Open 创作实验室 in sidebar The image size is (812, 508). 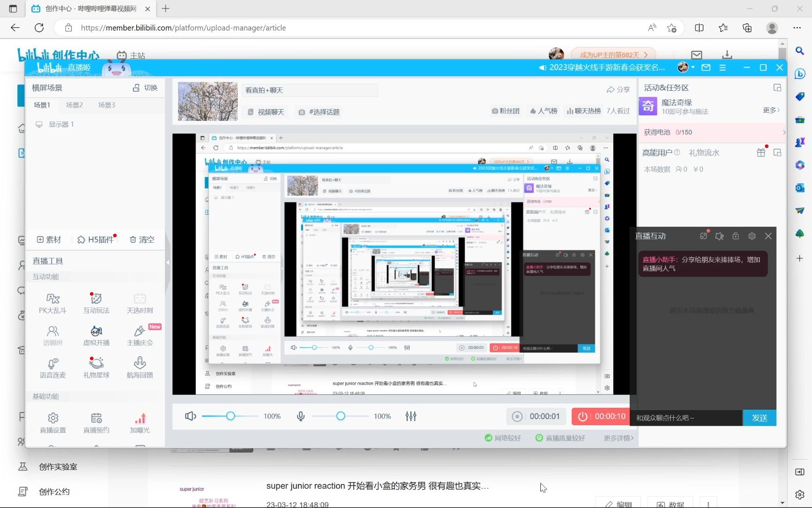(x=58, y=467)
